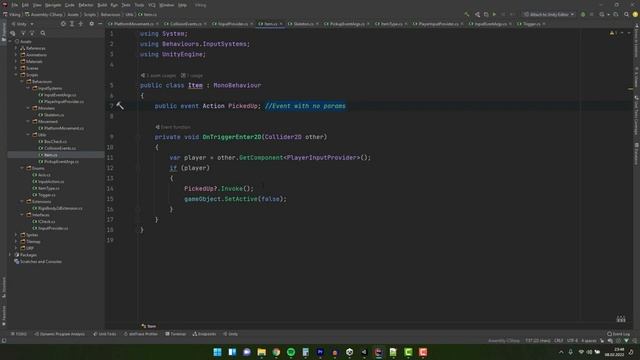Open the Unity Hub icon in the taskbar
The image size is (640, 360).
(349, 352)
